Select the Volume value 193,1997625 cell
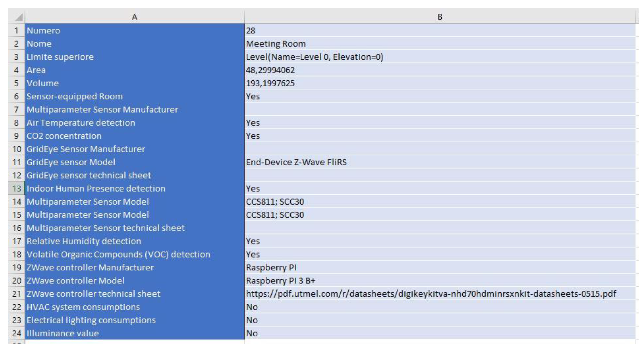The height and width of the screenshot is (350, 644). pos(270,83)
